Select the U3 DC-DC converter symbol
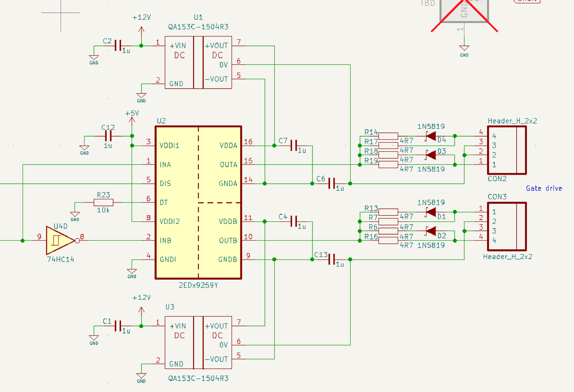 (198, 343)
